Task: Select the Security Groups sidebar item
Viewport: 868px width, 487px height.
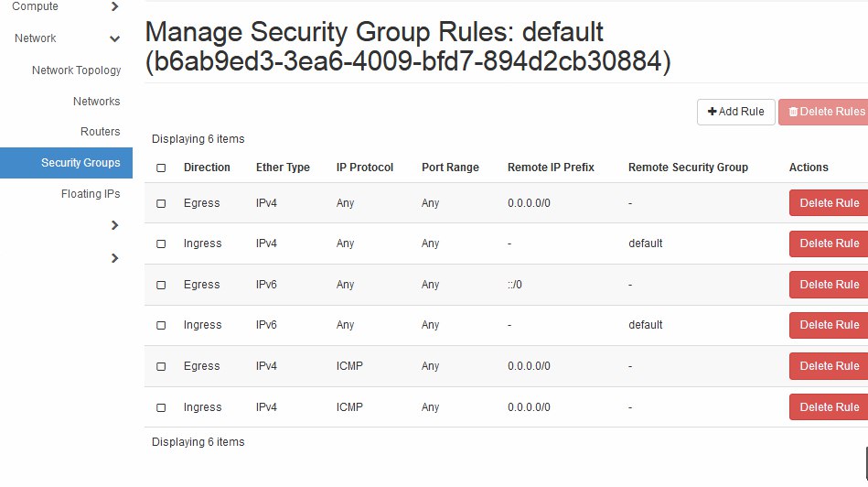Action: point(67,163)
